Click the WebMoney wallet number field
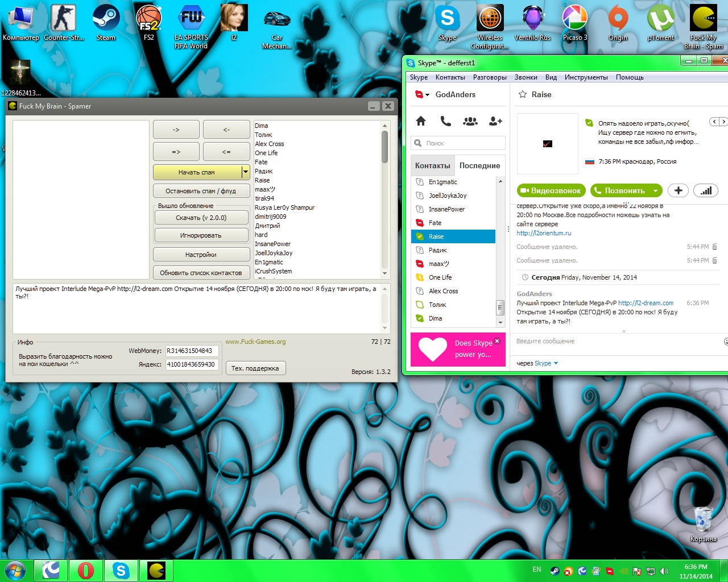The height and width of the screenshot is (582, 728). click(x=192, y=351)
